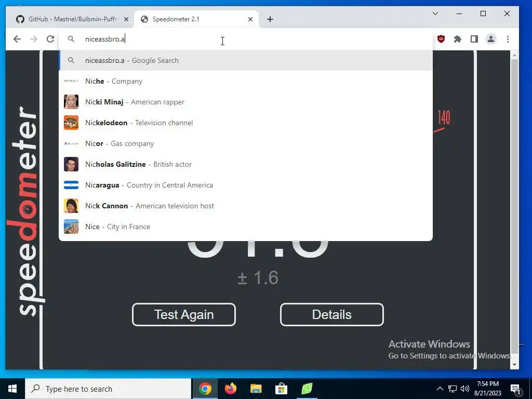The width and height of the screenshot is (532, 399).
Task: Show hidden system tray icons
Action: tap(440, 389)
